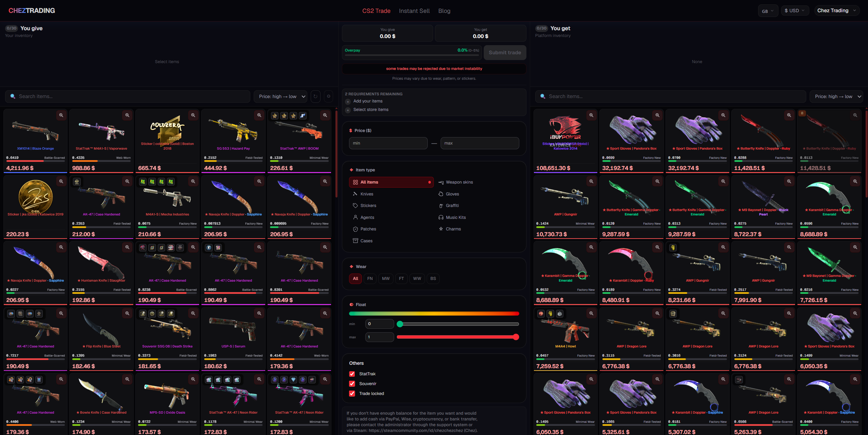Viewport: 868px width, 435px height.
Task: Click the Patches filter icon
Action: (355, 229)
